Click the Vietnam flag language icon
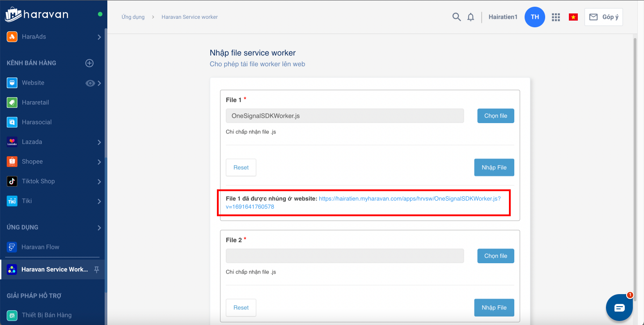The image size is (644, 325). click(573, 17)
